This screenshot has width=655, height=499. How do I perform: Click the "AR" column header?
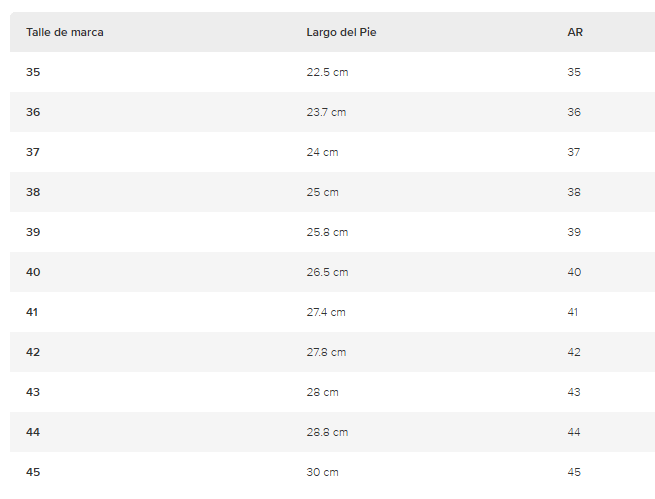575,32
